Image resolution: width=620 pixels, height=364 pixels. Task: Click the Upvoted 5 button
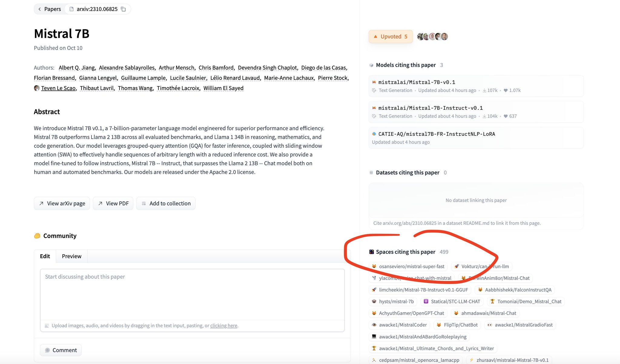tap(391, 37)
